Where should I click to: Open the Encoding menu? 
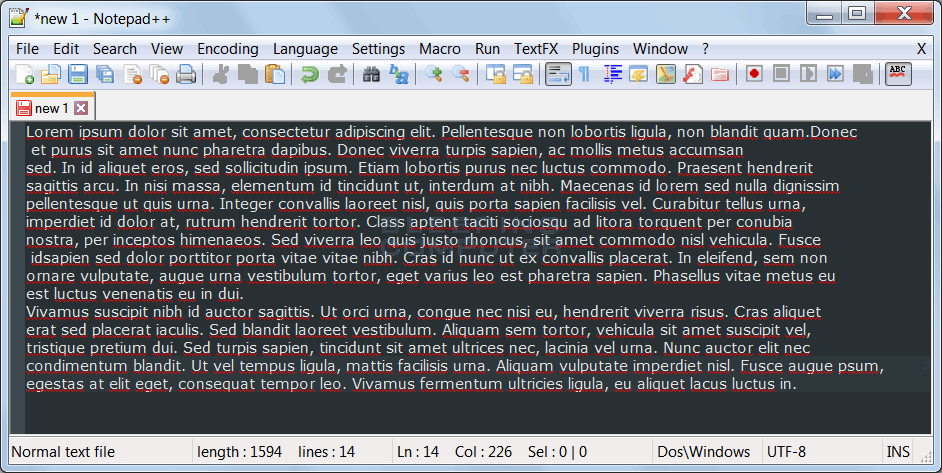(x=227, y=48)
